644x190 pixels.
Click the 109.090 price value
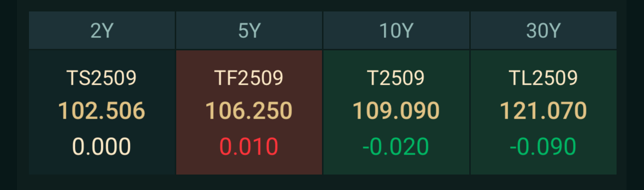(396, 111)
